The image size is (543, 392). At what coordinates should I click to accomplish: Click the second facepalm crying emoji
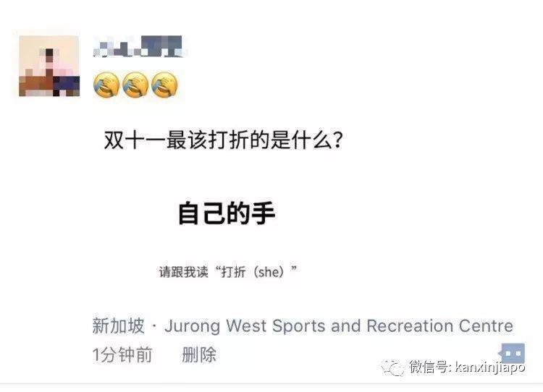click(135, 85)
